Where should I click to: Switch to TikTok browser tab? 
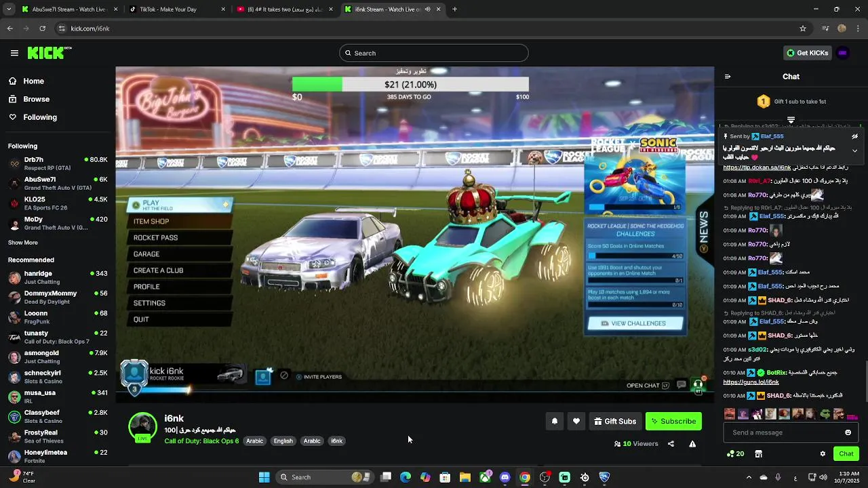176,9
